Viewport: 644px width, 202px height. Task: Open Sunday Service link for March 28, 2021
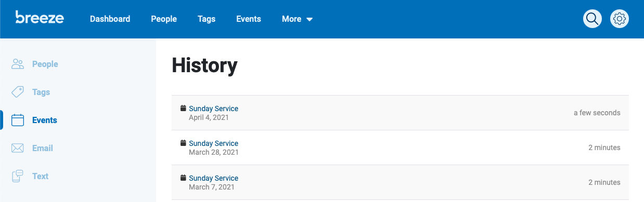[213, 143]
